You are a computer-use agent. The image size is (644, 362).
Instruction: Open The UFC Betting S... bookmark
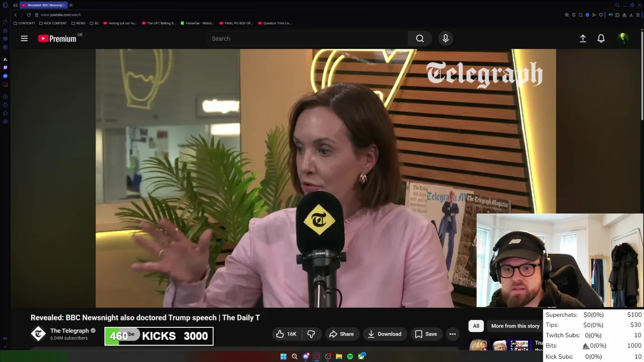(159, 23)
